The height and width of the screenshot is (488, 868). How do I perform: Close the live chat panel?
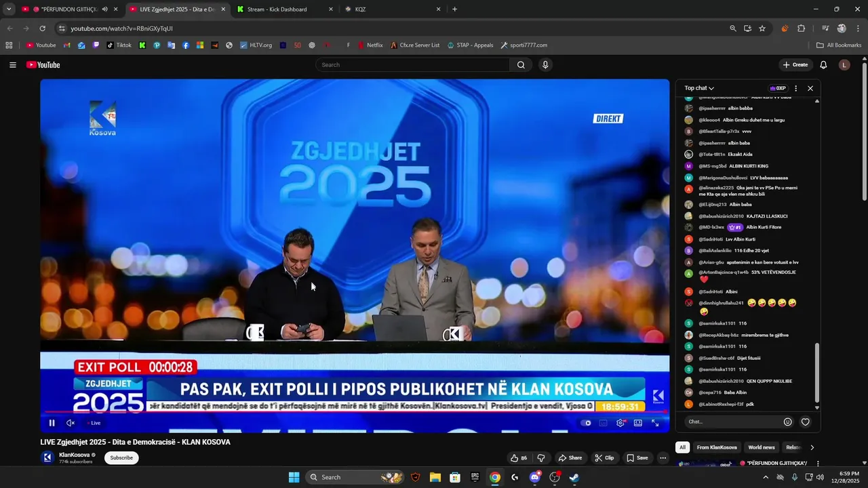[810, 88]
